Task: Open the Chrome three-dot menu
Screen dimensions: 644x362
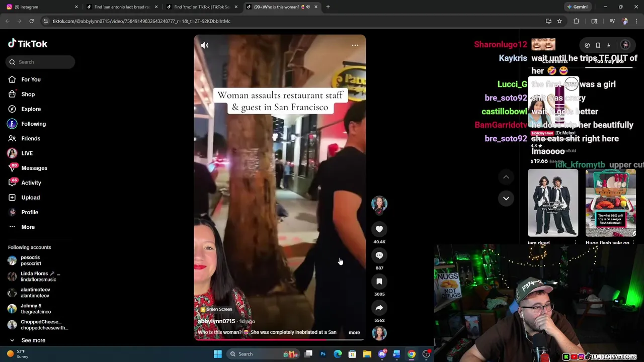Action: click(x=636, y=21)
